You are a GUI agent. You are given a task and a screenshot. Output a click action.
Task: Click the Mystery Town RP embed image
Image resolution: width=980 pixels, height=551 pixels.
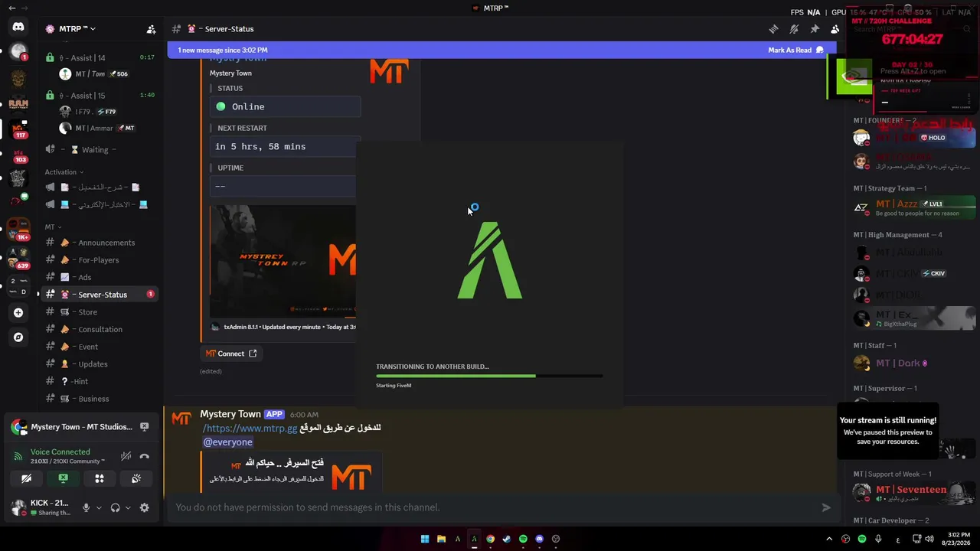pyautogui.click(x=283, y=262)
